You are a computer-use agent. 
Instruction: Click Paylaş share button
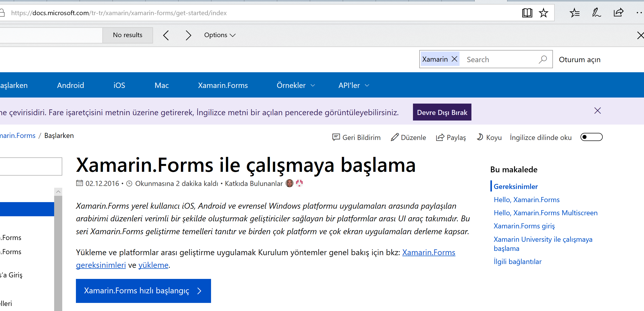pyautogui.click(x=451, y=137)
